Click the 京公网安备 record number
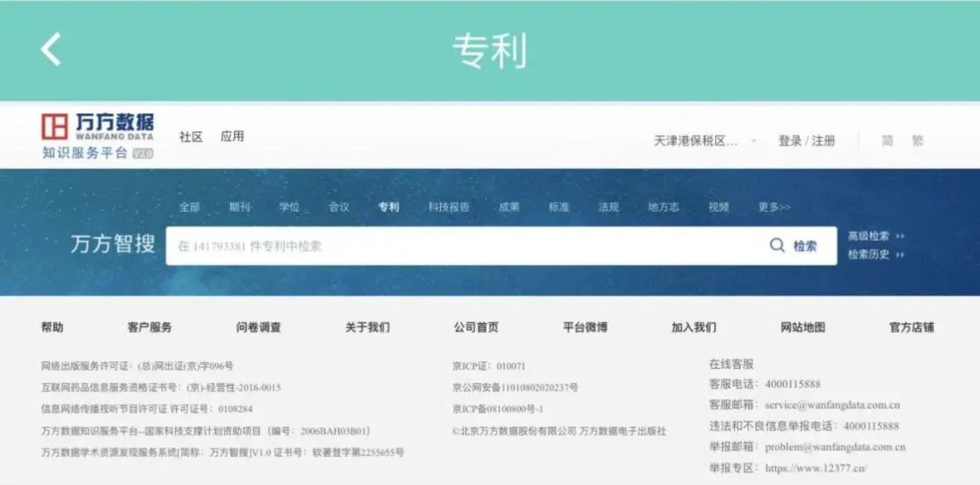The width and height of the screenshot is (980, 485). (515, 388)
